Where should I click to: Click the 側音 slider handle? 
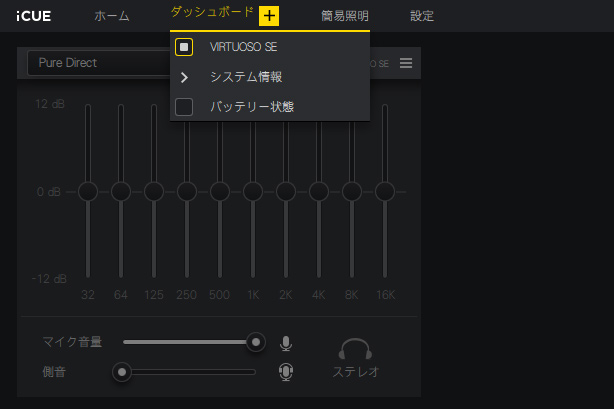(122, 372)
